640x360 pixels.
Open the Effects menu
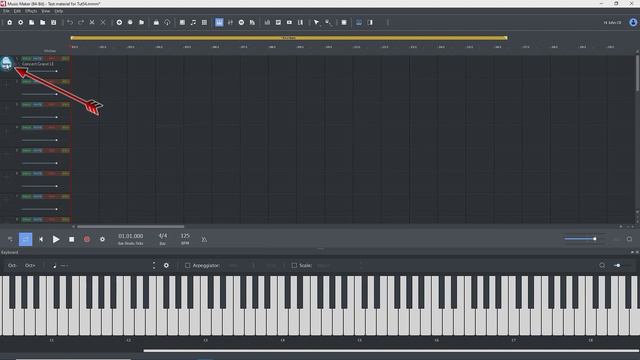(31, 11)
